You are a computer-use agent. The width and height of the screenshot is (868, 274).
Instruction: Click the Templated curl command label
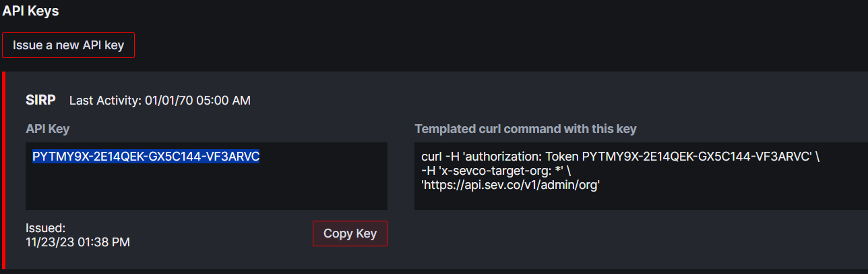click(526, 128)
